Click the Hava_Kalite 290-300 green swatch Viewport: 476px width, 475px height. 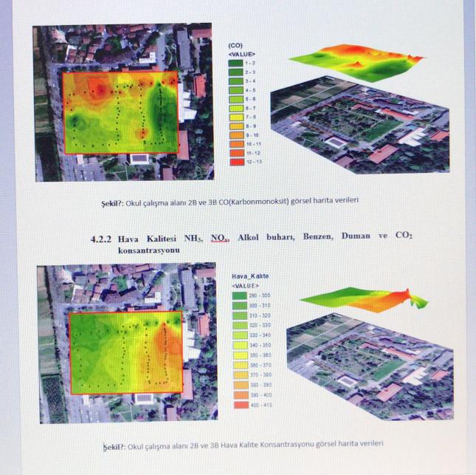(x=240, y=295)
